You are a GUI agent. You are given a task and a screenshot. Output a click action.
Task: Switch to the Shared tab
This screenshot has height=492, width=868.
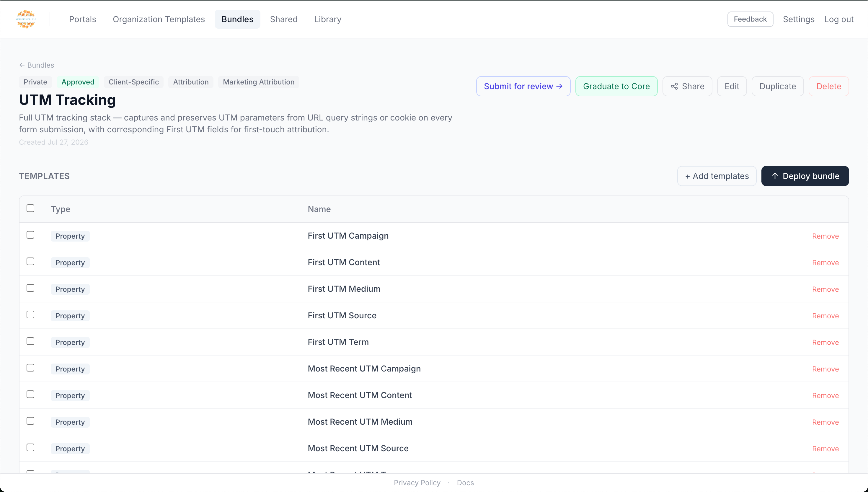[284, 19]
